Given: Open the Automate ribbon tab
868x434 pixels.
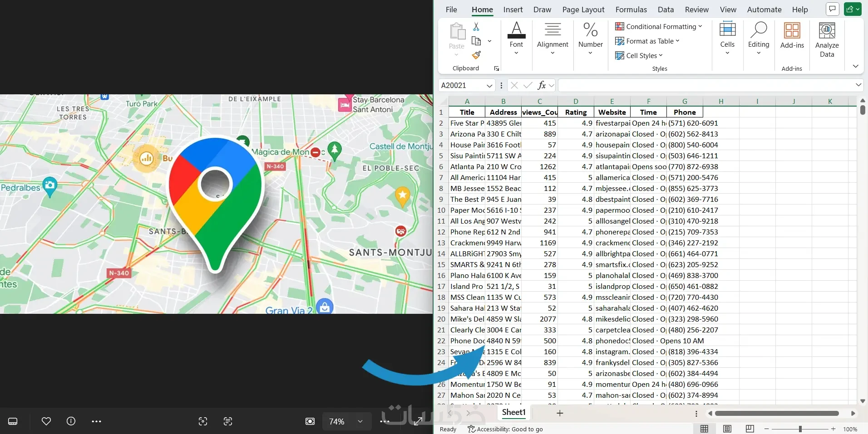Looking at the screenshot, I should tap(764, 10).
